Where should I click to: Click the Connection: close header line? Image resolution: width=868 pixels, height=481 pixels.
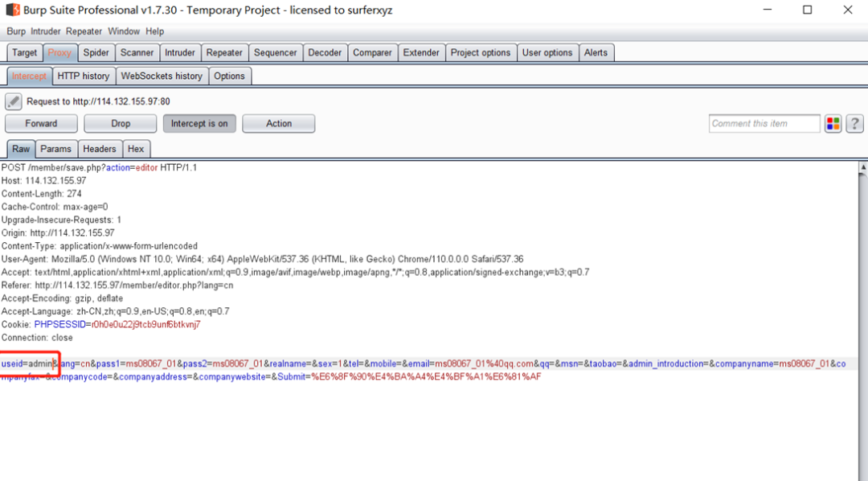click(37, 338)
